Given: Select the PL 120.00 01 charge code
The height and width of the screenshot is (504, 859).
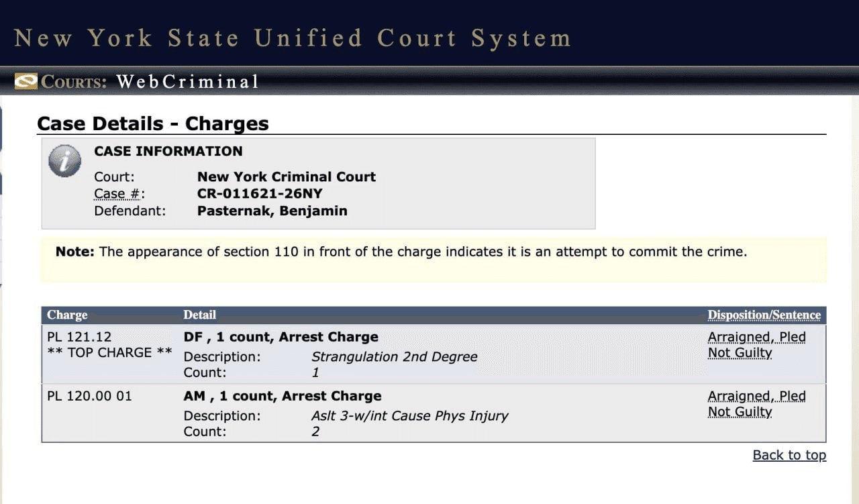Looking at the screenshot, I should 89,396.
